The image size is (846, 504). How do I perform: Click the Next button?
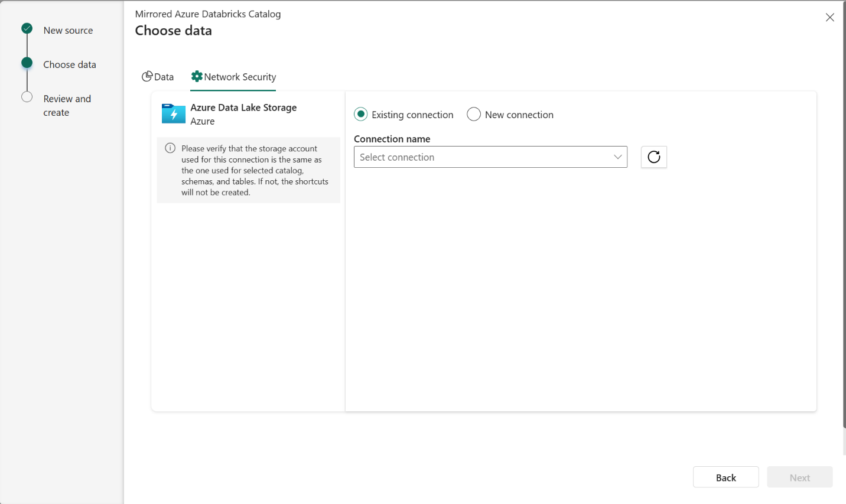pyautogui.click(x=800, y=477)
